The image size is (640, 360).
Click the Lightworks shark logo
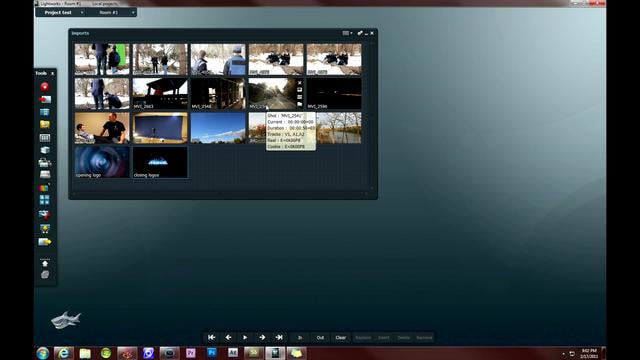(66, 320)
